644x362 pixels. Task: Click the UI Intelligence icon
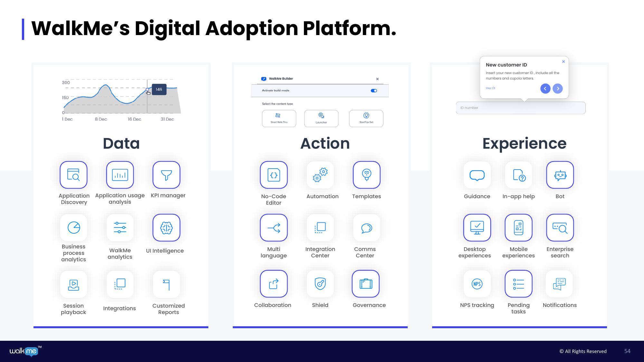coord(166,227)
